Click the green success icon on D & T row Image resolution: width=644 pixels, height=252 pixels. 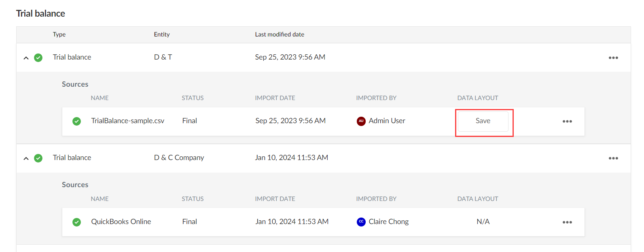tap(38, 58)
